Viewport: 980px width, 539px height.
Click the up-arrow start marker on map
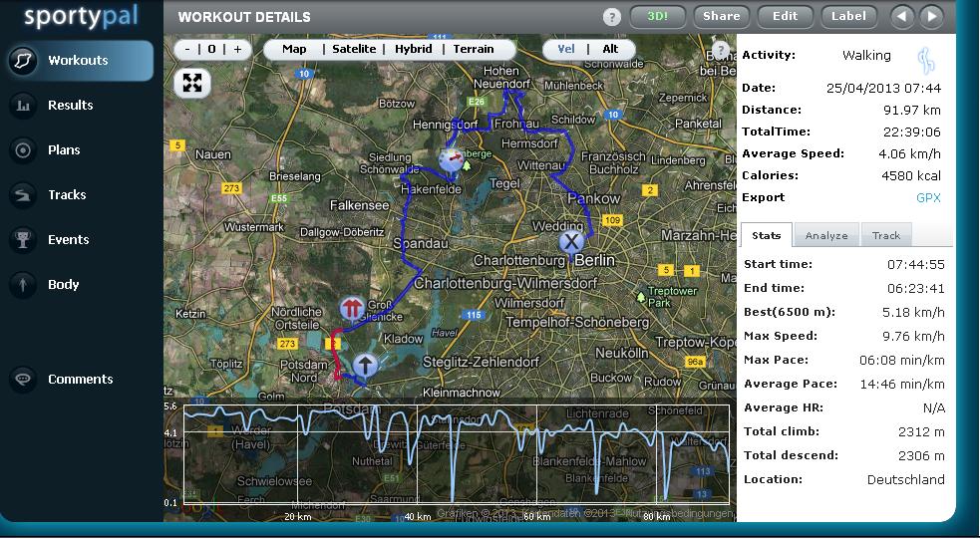tap(366, 366)
